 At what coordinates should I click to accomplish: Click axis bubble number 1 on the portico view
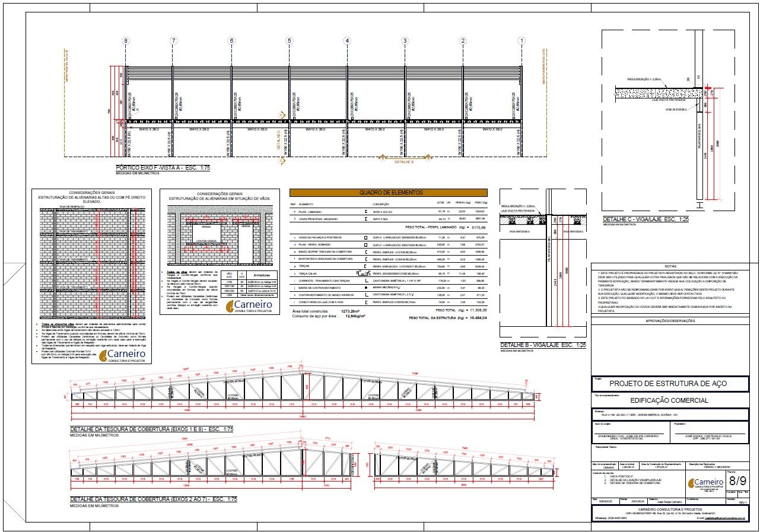(521, 41)
